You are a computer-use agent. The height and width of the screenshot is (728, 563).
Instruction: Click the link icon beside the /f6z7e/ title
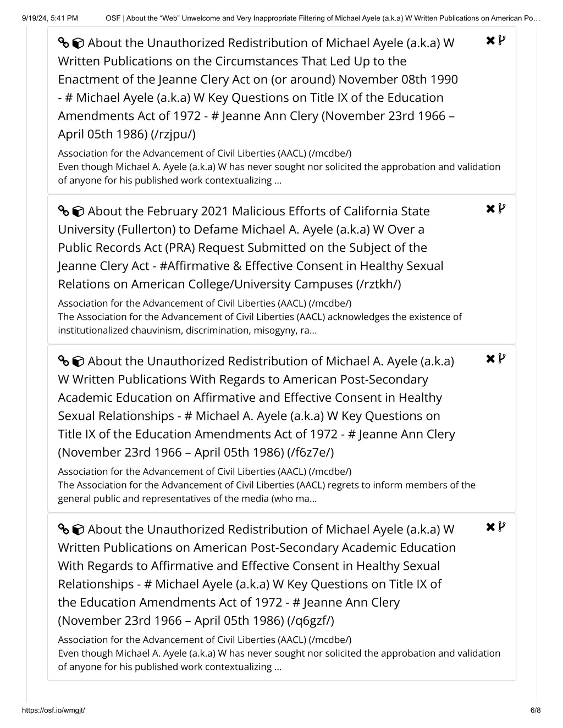tap(63, 362)
